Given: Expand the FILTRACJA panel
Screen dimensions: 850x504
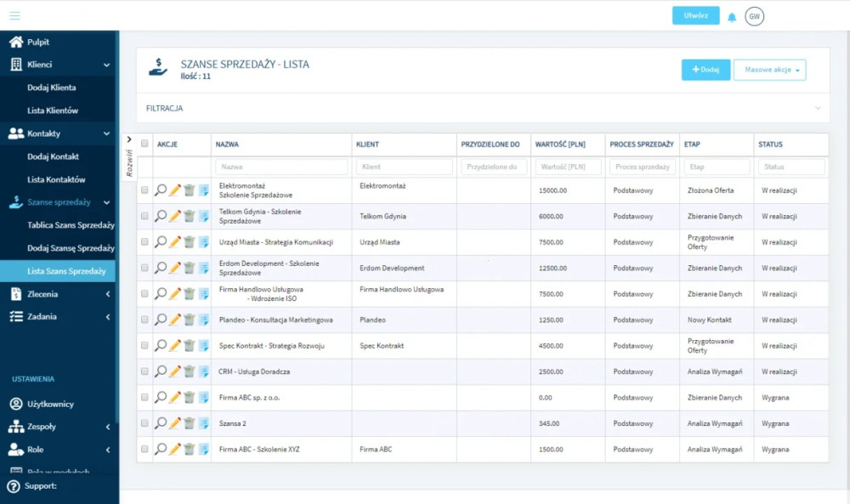Looking at the screenshot, I should click(x=482, y=109).
